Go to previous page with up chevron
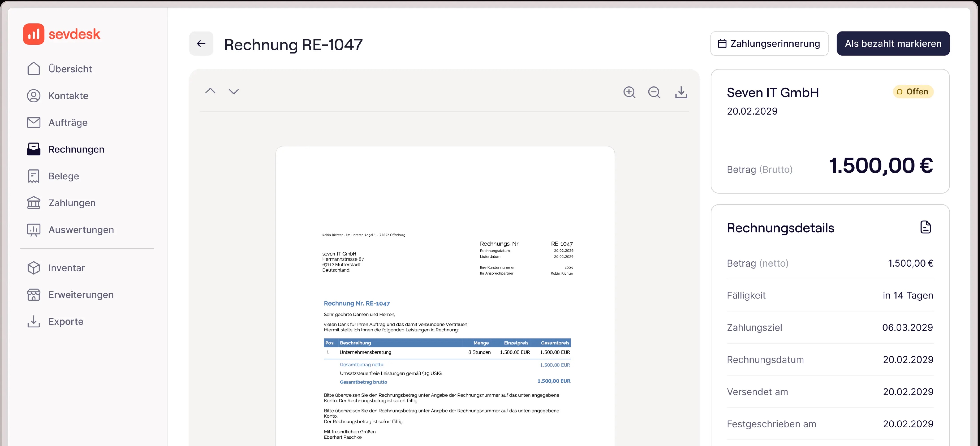 (x=210, y=91)
